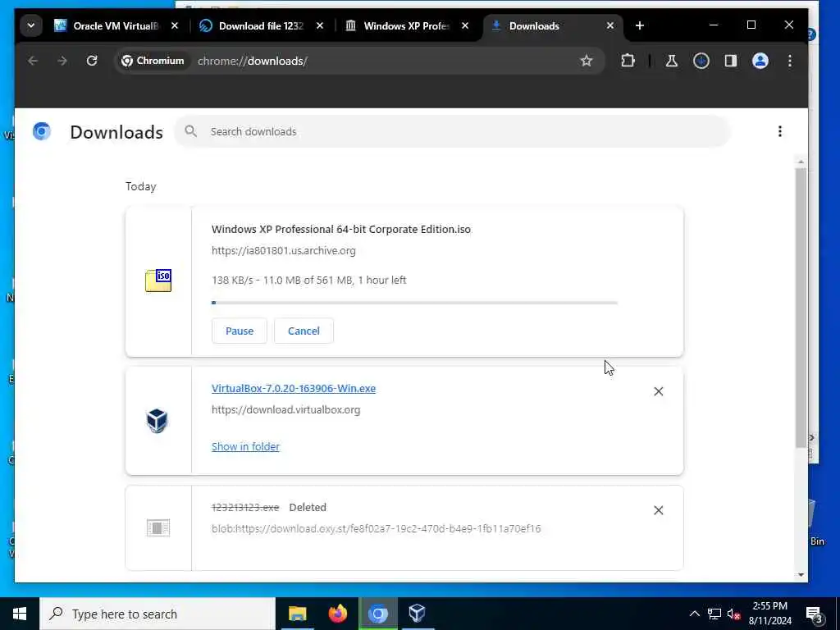
Task: Click the 138 KB/s download status text
Action: tap(309, 281)
